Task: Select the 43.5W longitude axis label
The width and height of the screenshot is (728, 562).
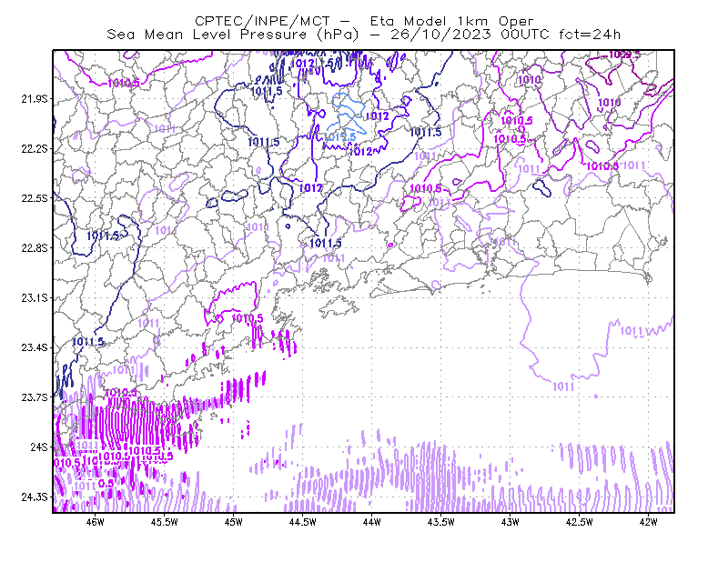Action: coord(441,522)
